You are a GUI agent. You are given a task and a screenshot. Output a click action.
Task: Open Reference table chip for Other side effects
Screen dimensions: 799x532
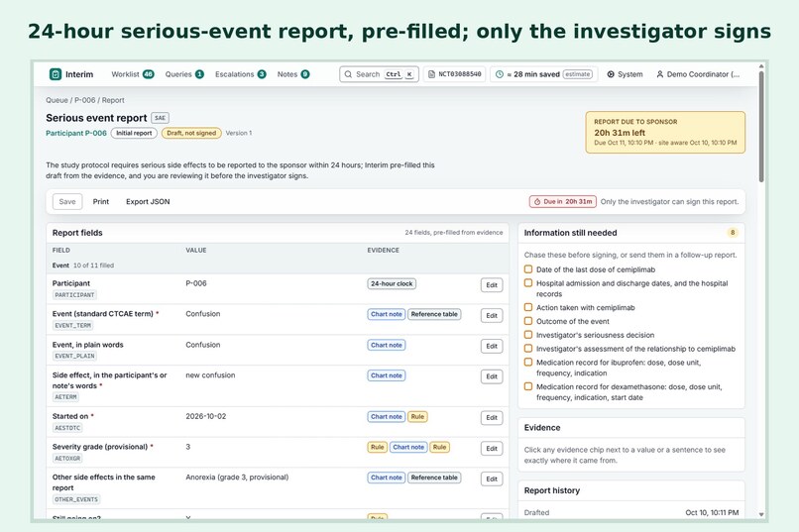click(434, 478)
